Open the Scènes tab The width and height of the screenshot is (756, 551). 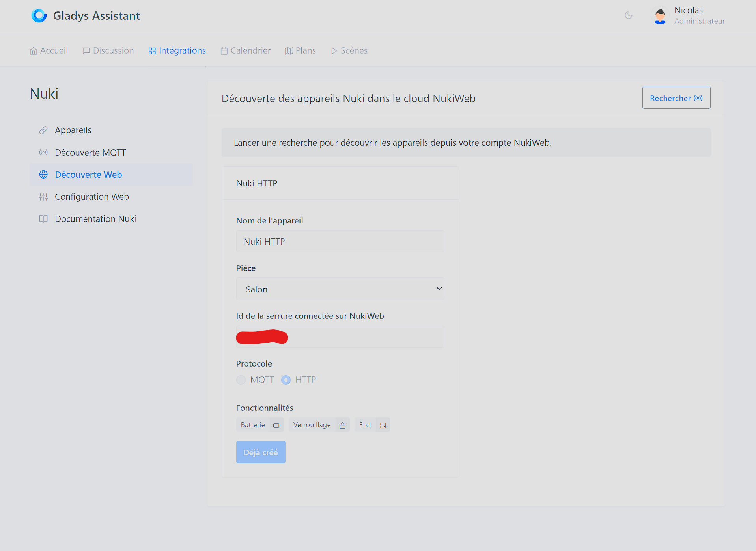click(x=349, y=51)
